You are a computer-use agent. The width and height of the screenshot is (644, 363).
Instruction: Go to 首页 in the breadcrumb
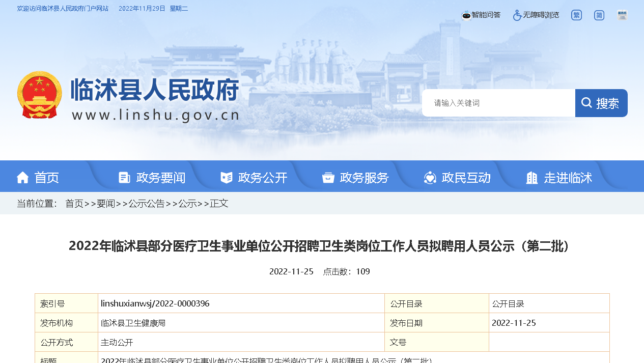click(x=74, y=204)
